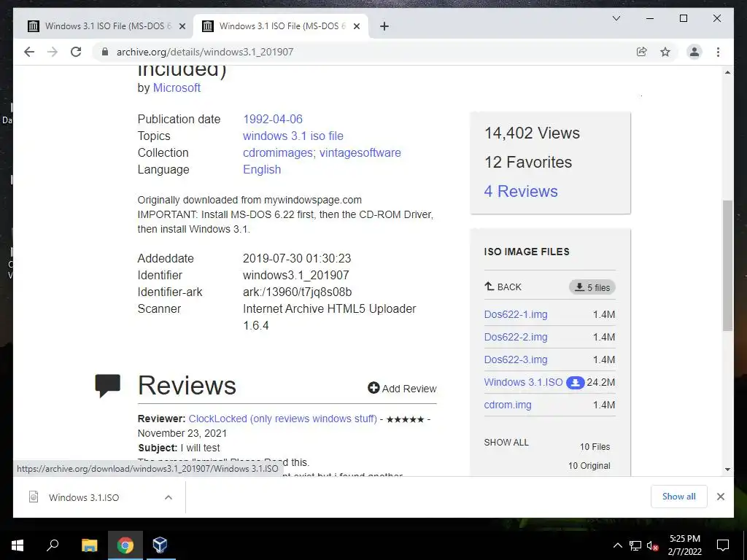Click the scrollbar up arrow
The height and width of the screenshot is (560, 747).
(x=727, y=72)
